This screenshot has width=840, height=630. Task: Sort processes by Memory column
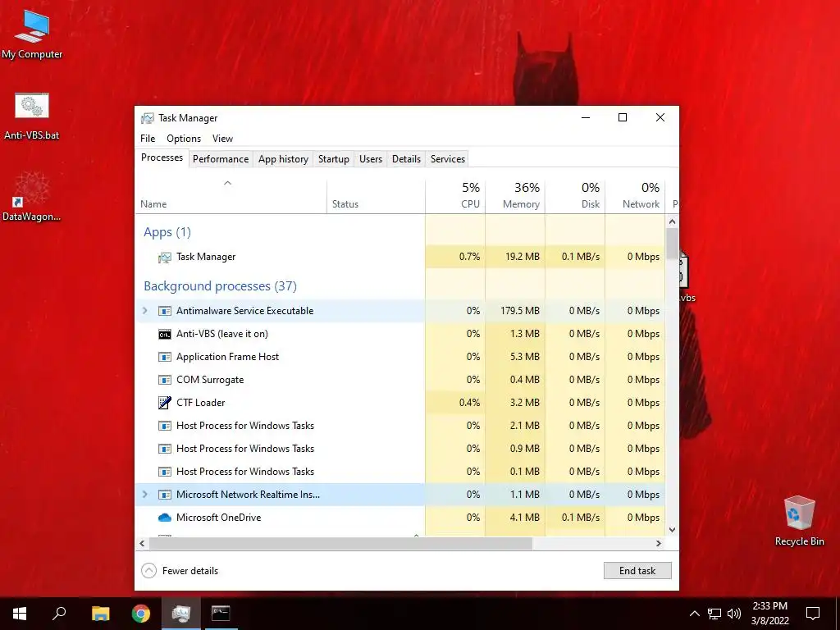(x=515, y=196)
